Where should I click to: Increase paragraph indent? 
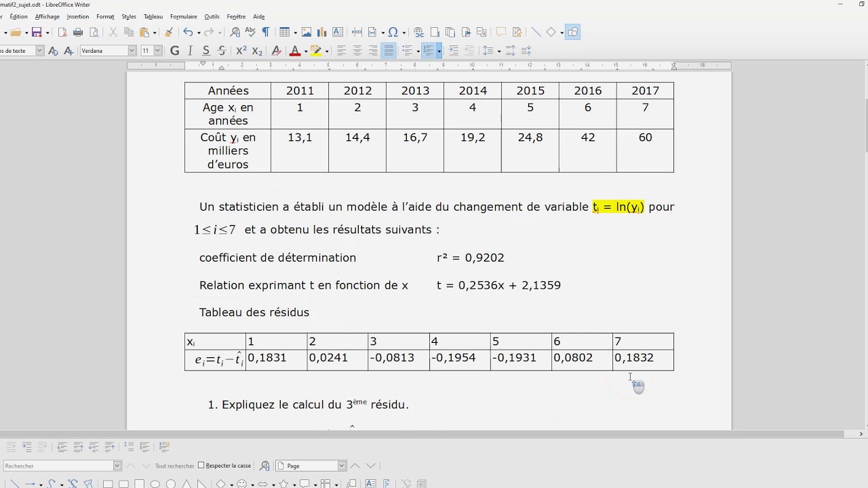tap(454, 50)
